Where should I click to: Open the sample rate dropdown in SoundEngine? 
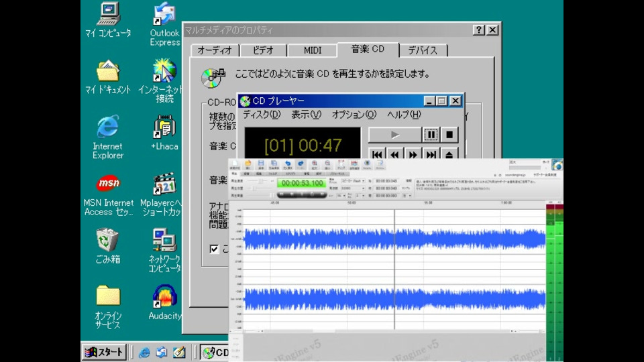tap(353, 188)
